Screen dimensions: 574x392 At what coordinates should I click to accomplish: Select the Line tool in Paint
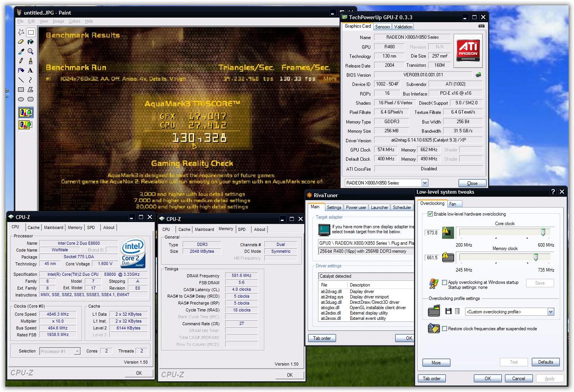[x=21, y=80]
